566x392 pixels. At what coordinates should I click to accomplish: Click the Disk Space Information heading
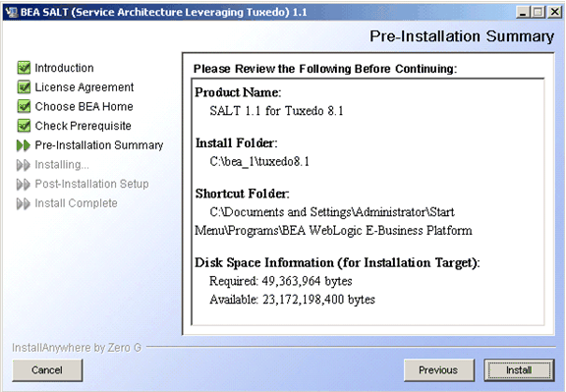click(337, 262)
